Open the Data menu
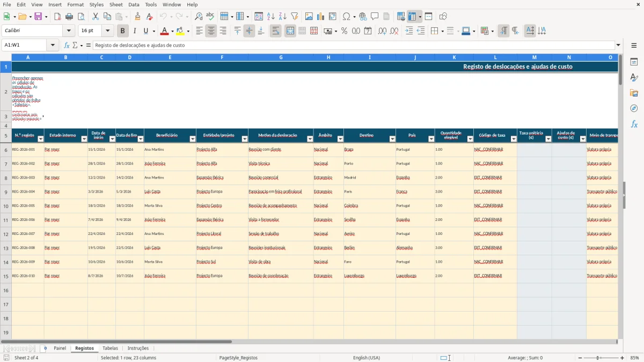 [x=134, y=4]
